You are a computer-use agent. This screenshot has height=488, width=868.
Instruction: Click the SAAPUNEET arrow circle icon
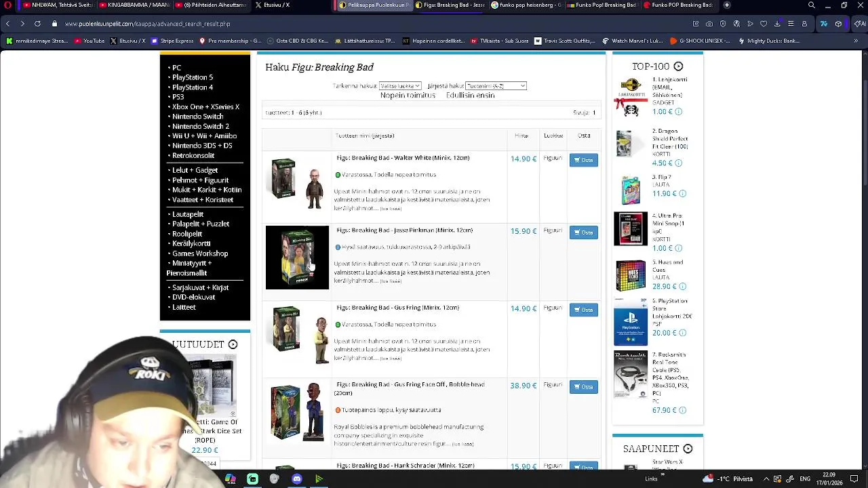point(688,449)
